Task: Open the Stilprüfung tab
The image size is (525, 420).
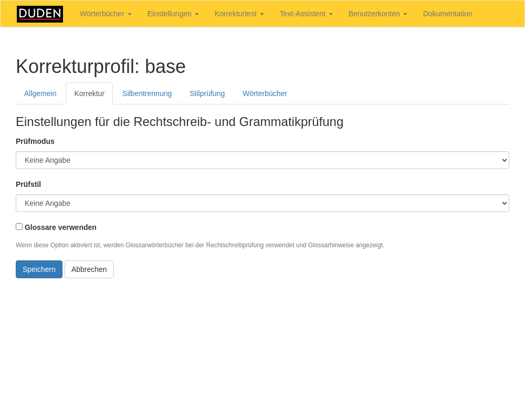Action: pyautogui.click(x=207, y=93)
